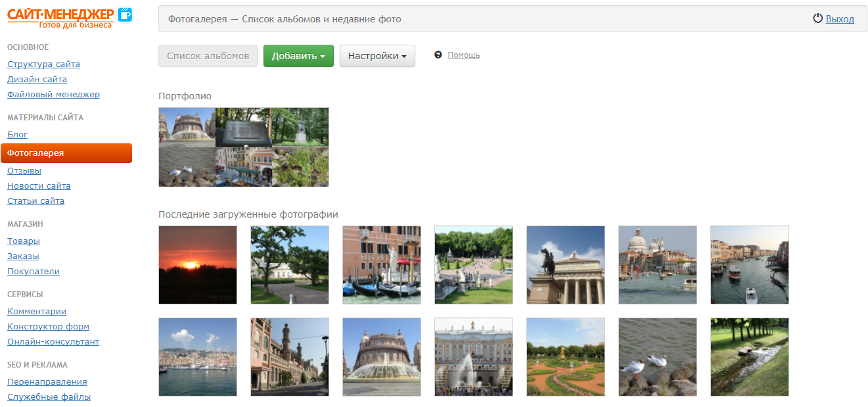Click the help question mark icon

pyautogui.click(x=438, y=55)
